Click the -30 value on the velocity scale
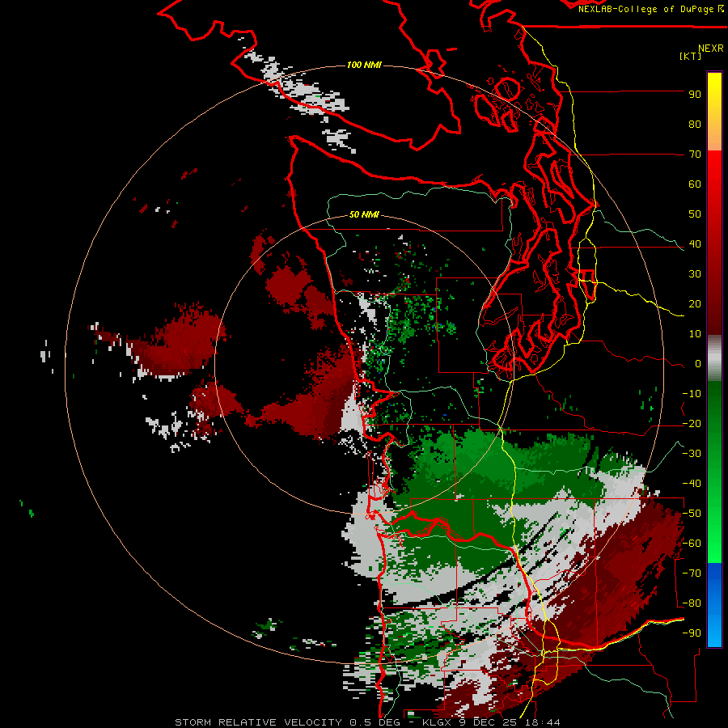 pyautogui.click(x=692, y=454)
